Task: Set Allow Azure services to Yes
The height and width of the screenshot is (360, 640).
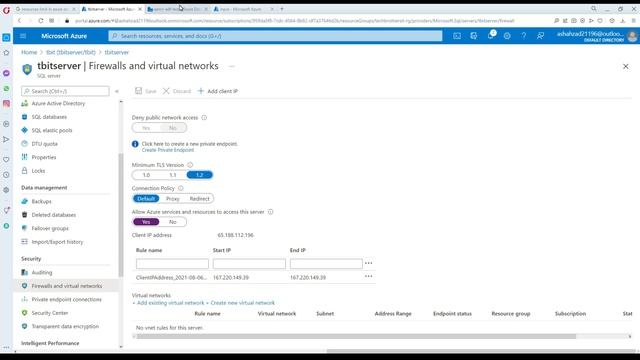Action: (146, 222)
